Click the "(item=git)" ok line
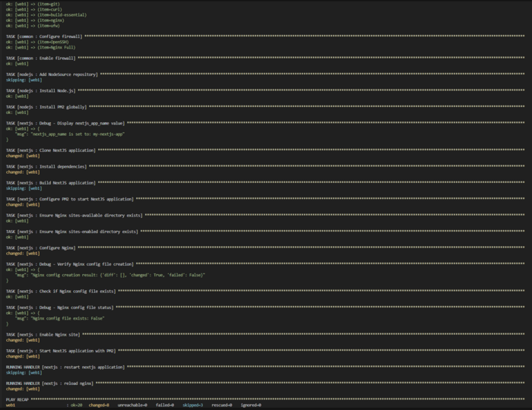 click(x=33, y=4)
